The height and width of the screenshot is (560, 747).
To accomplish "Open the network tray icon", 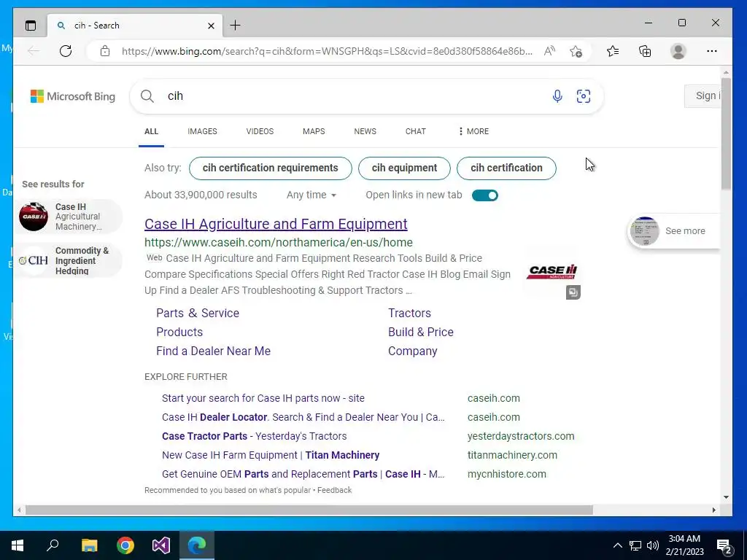I will tap(635, 545).
